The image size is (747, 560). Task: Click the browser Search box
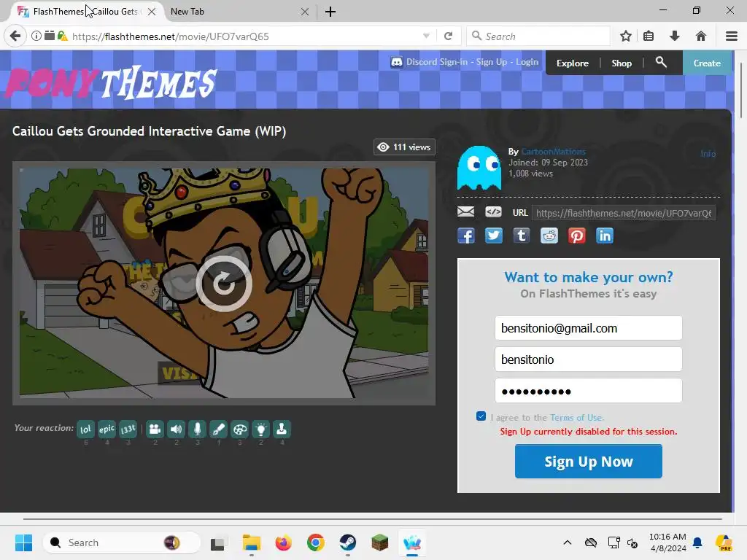[538, 36]
